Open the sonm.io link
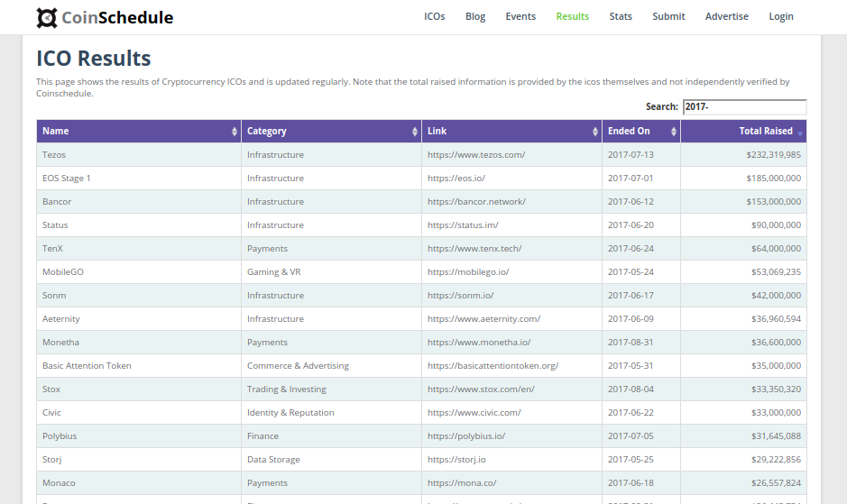This screenshot has width=847, height=504. 461,296
